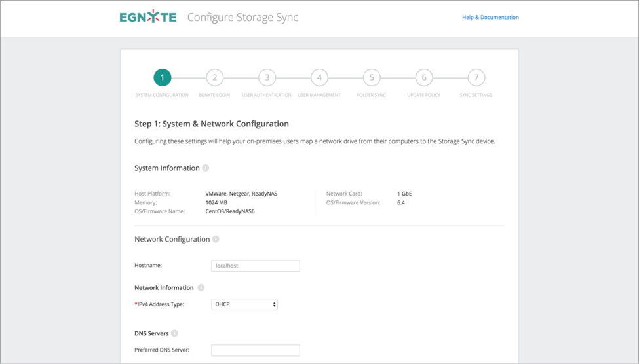
Task: Click the OS/Firmware Version value
Action: pyautogui.click(x=401, y=203)
